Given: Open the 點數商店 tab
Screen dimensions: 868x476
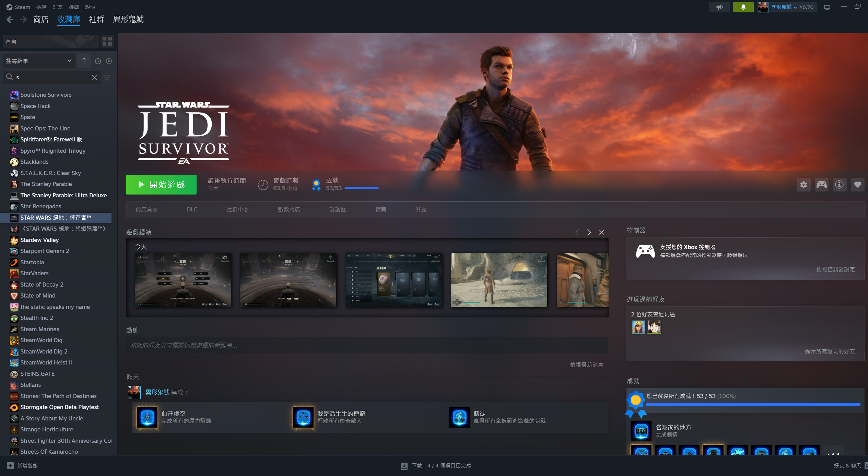Looking at the screenshot, I should point(289,209).
